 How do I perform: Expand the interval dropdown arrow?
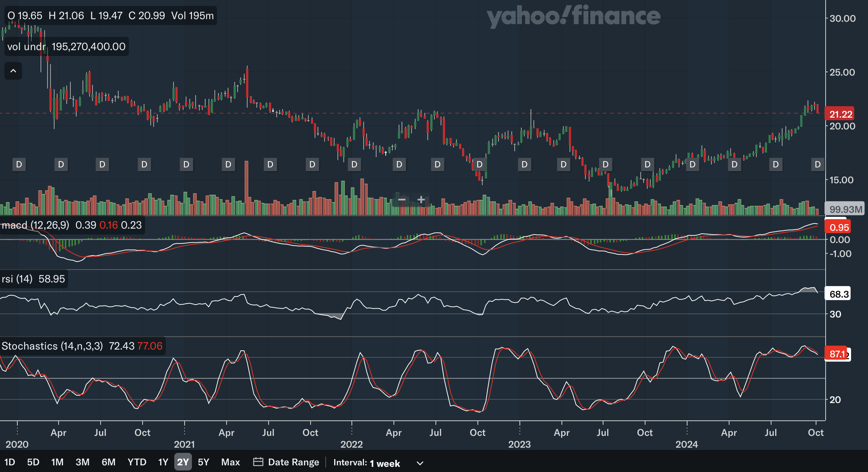pyautogui.click(x=420, y=463)
